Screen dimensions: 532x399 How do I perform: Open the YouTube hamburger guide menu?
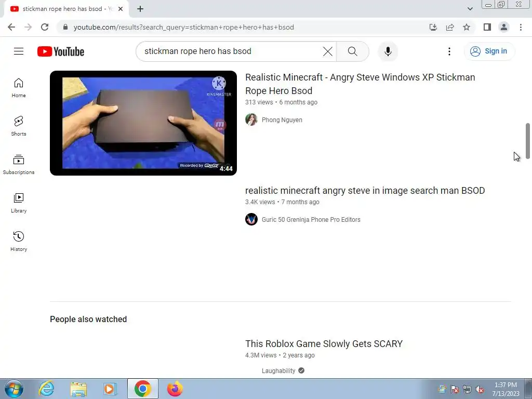pos(19,51)
